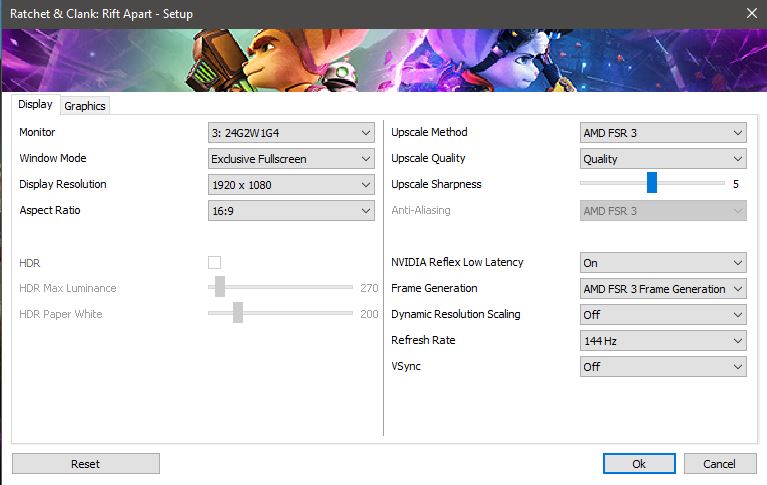Screen dimensions: 767x485
Task: Click the Cancel button
Action: click(x=720, y=463)
